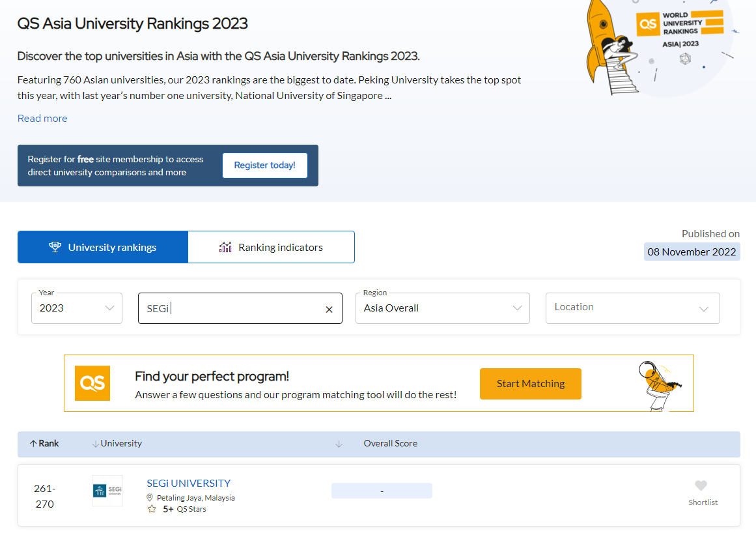Click the trophy icon on University rankings tab
The width and height of the screenshot is (756, 537).
[55, 247]
